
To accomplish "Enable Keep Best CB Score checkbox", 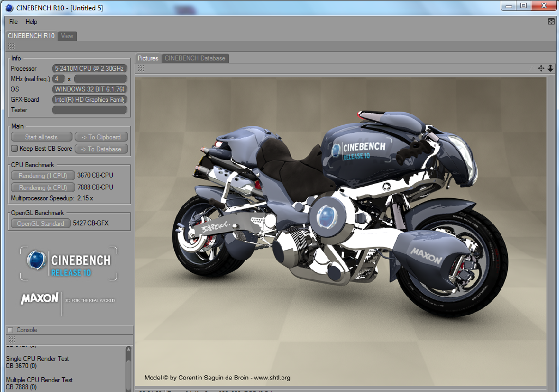I will (15, 149).
